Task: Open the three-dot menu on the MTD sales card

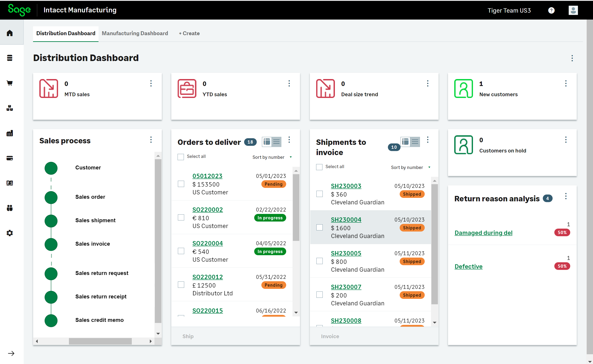Action: 151,83
